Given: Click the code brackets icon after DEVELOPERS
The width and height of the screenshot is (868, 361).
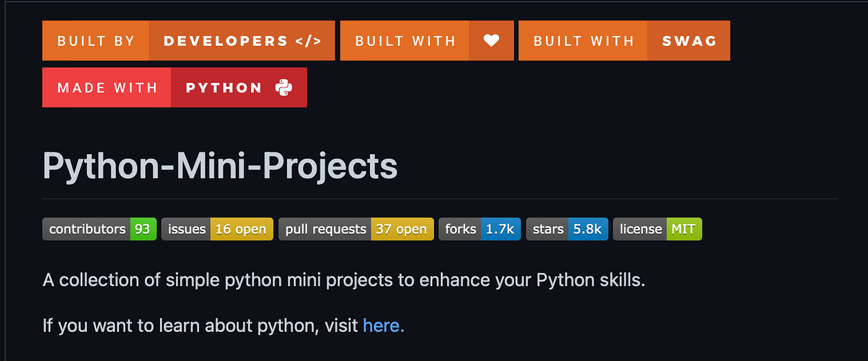Looking at the screenshot, I should (308, 41).
